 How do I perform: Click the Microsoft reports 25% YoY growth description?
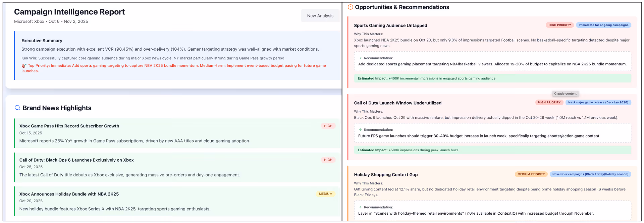135,141
